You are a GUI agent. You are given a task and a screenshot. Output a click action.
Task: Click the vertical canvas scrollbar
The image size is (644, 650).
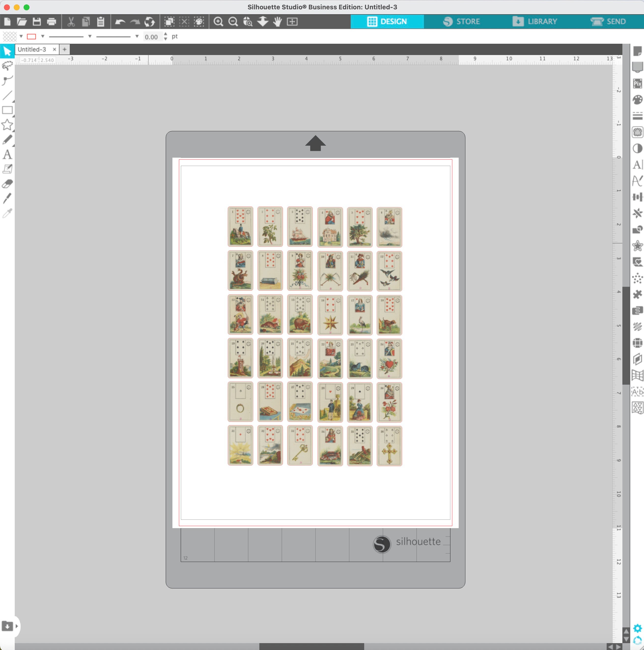(626, 335)
